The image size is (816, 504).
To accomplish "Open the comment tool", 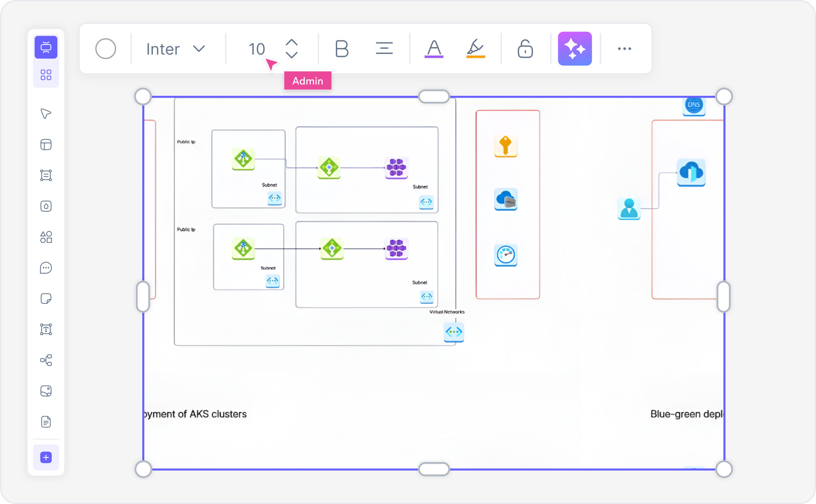I will tap(46, 268).
